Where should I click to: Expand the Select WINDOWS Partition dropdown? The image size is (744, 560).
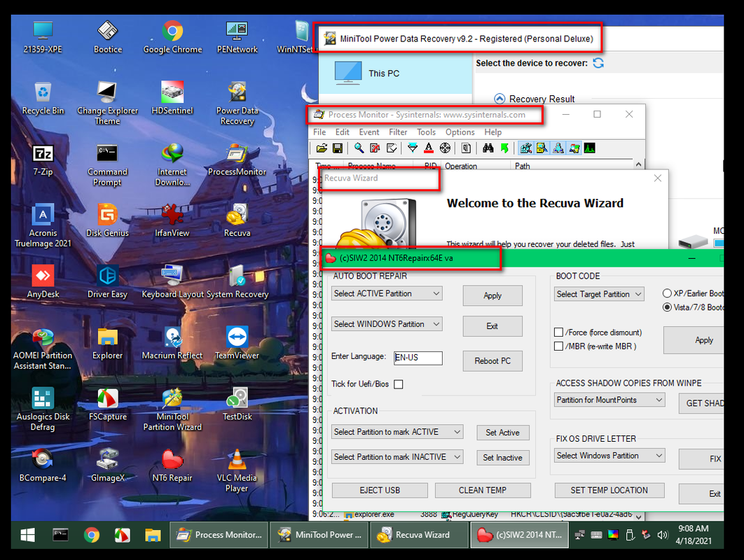(x=387, y=324)
